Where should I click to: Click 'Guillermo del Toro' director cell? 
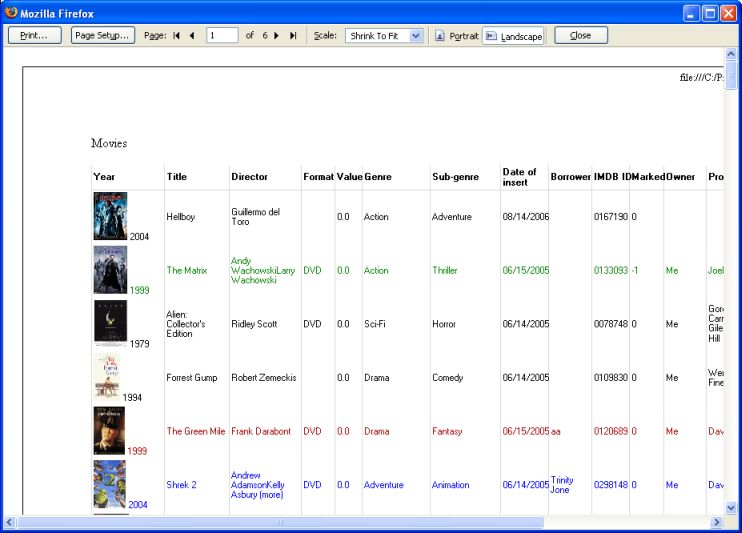(x=256, y=216)
